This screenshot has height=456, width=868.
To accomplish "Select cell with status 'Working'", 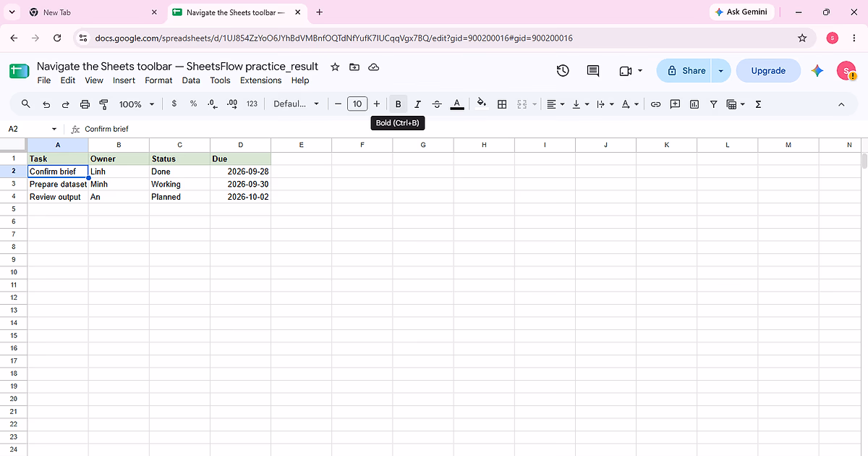I will pyautogui.click(x=179, y=185).
